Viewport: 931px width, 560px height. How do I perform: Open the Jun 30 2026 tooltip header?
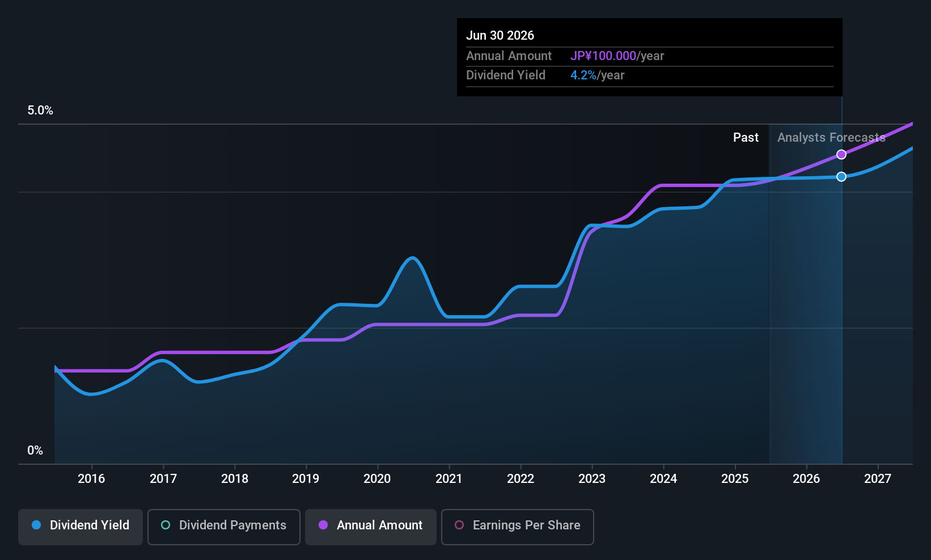[501, 35]
